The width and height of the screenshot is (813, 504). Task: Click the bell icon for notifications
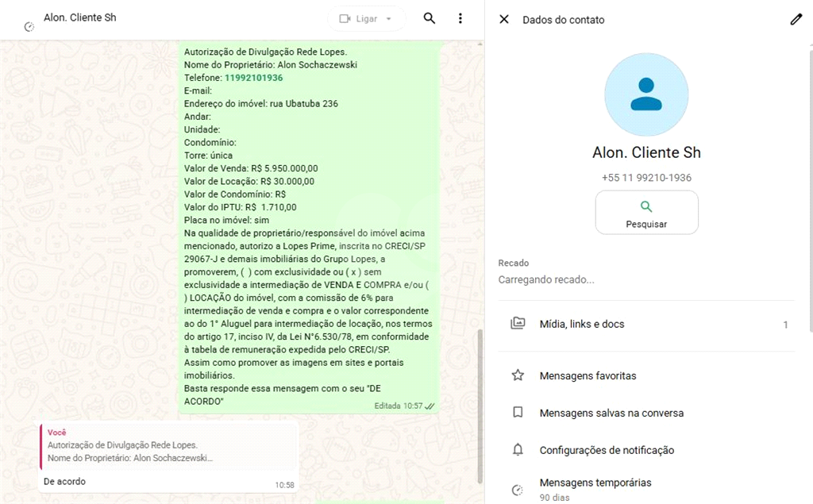click(518, 450)
